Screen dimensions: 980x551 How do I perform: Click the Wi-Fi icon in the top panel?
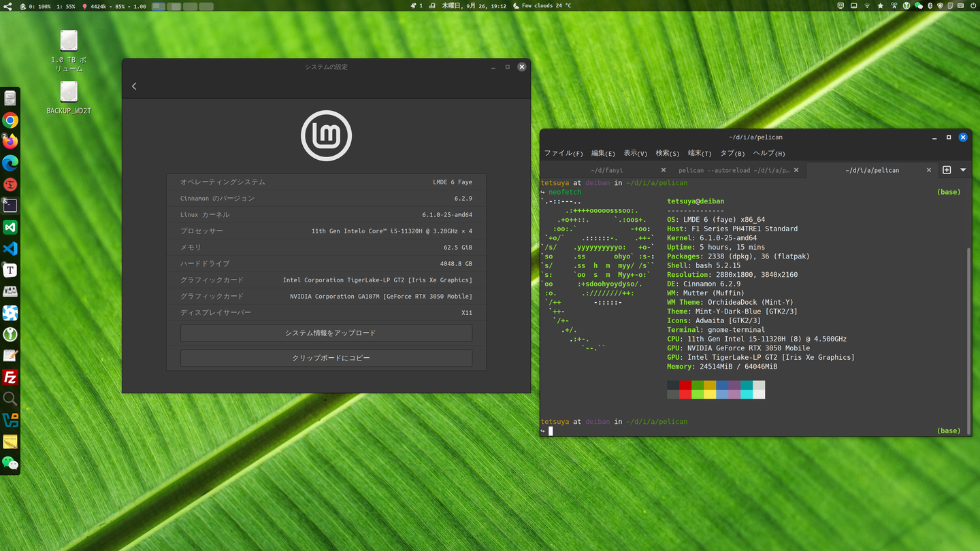(867, 5)
